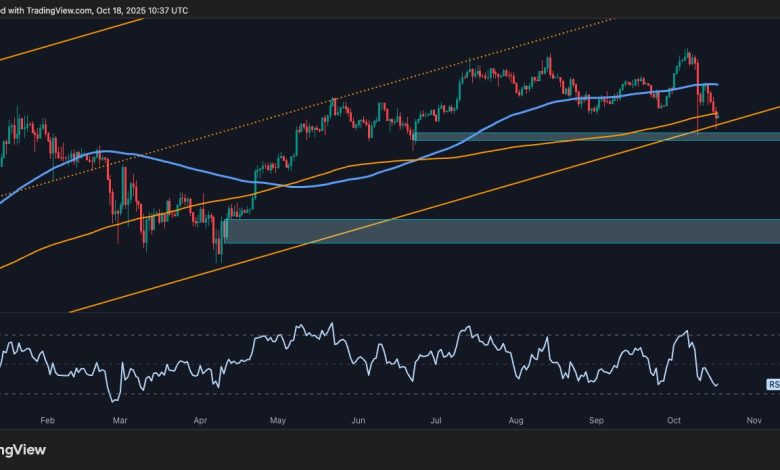The height and width of the screenshot is (470, 780).
Task: Select the lower support zone rectangle
Action: tap(500, 231)
